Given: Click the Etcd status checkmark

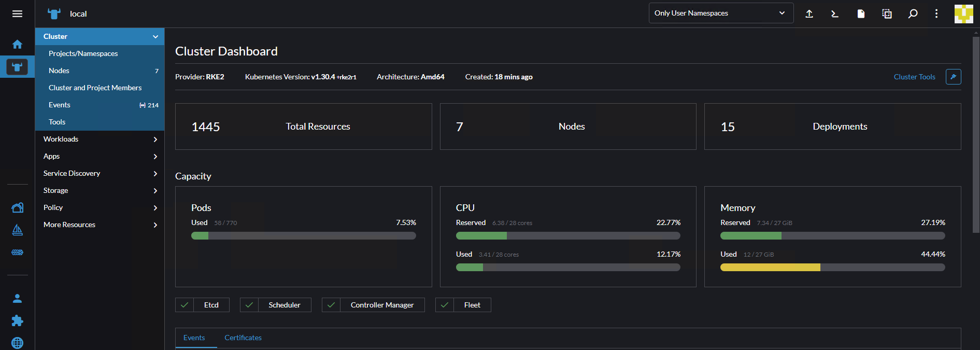Looking at the screenshot, I should click(x=184, y=305).
